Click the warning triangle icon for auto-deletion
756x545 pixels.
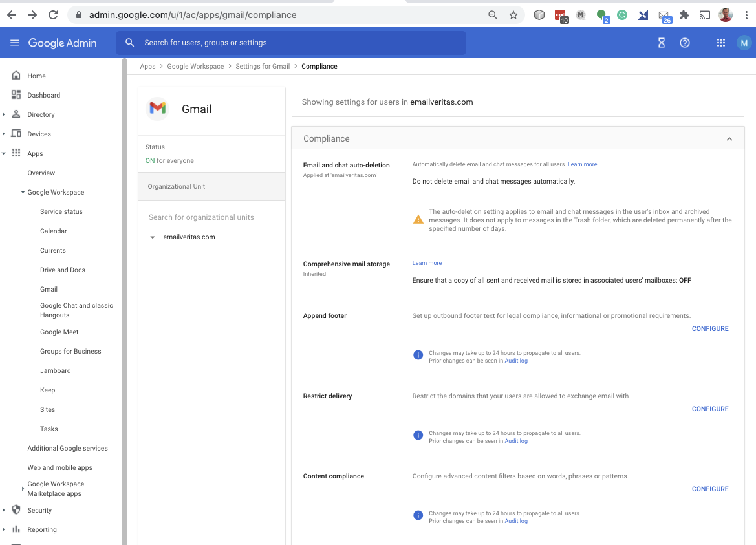click(x=418, y=220)
